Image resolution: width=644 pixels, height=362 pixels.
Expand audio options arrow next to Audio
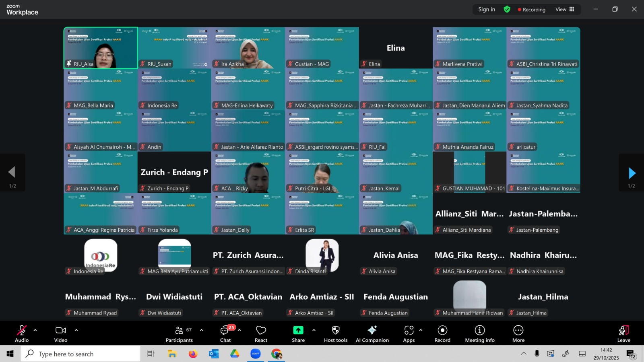(x=35, y=330)
